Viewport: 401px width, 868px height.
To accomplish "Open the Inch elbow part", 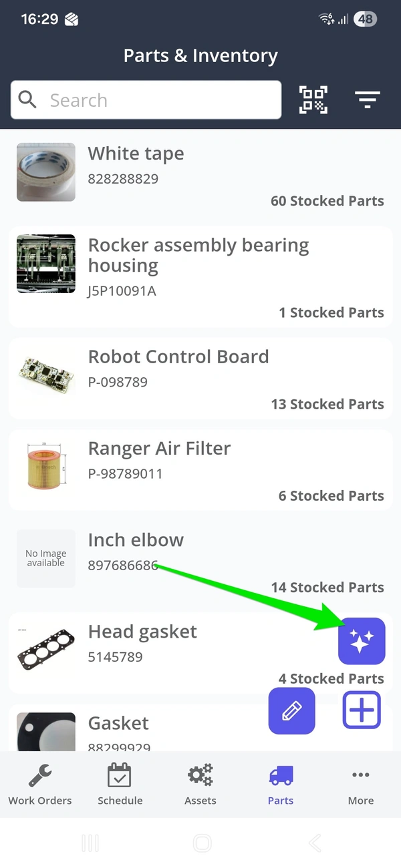I will (200, 561).
